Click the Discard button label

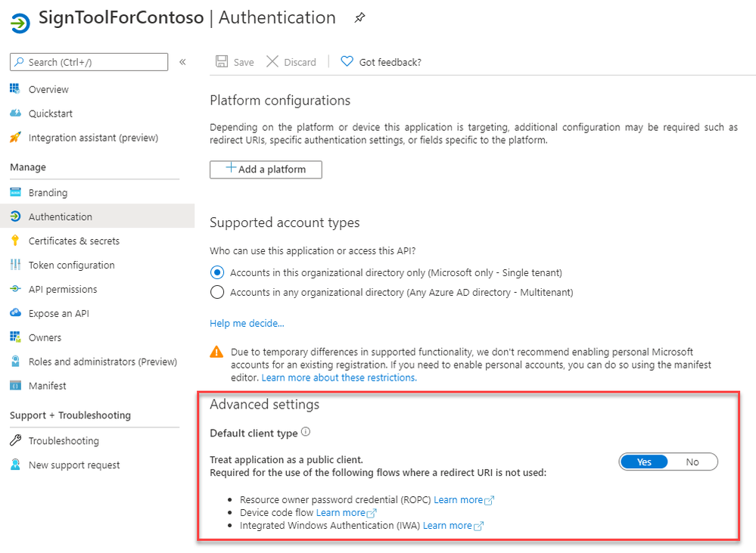click(300, 62)
